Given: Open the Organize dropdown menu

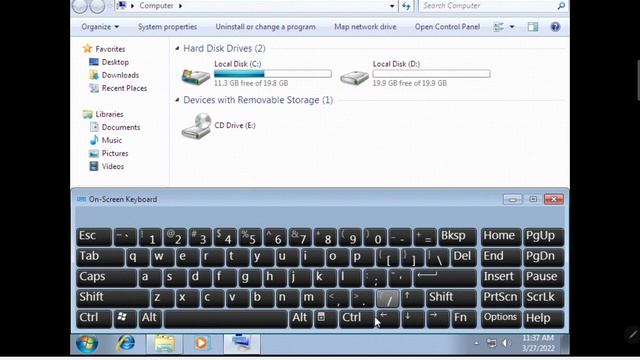Looking at the screenshot, I should tap(100, 27).
